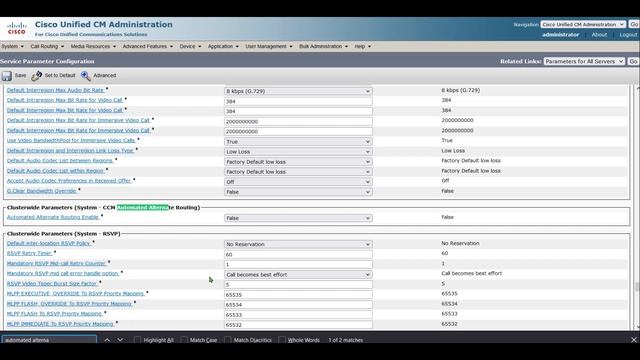Click Go button next to Navigation
This screenshot has width=640, height=360.
634,24
